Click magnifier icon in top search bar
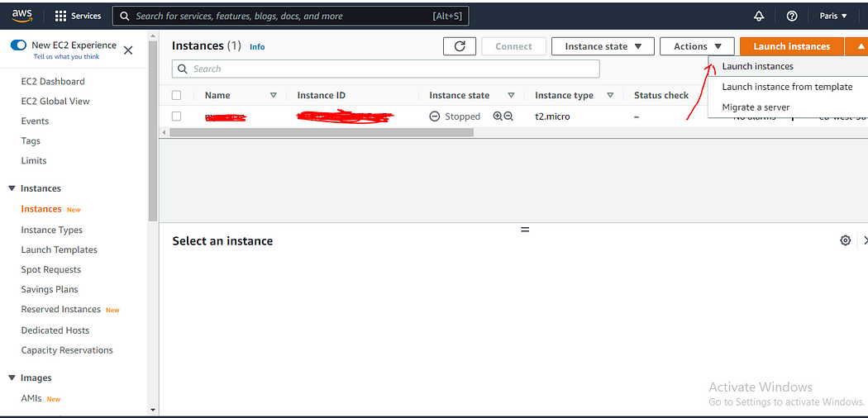This screenshot has width=868, height=418. 125,16
